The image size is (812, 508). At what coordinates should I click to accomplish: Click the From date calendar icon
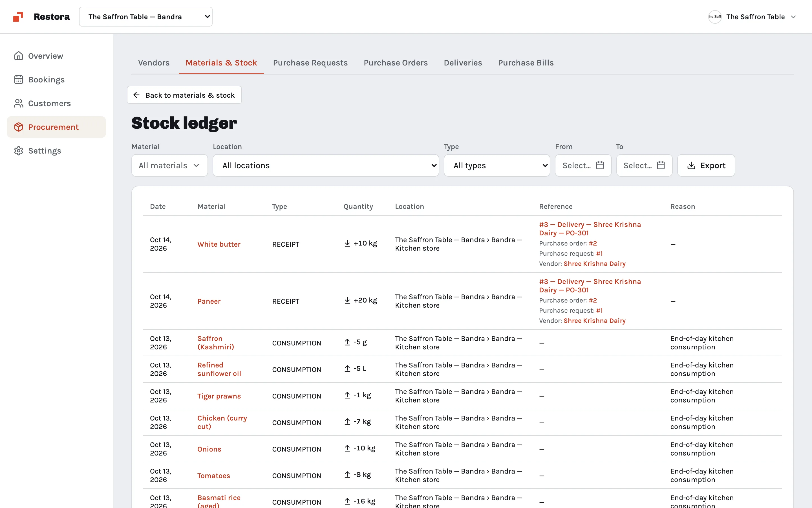600,165
